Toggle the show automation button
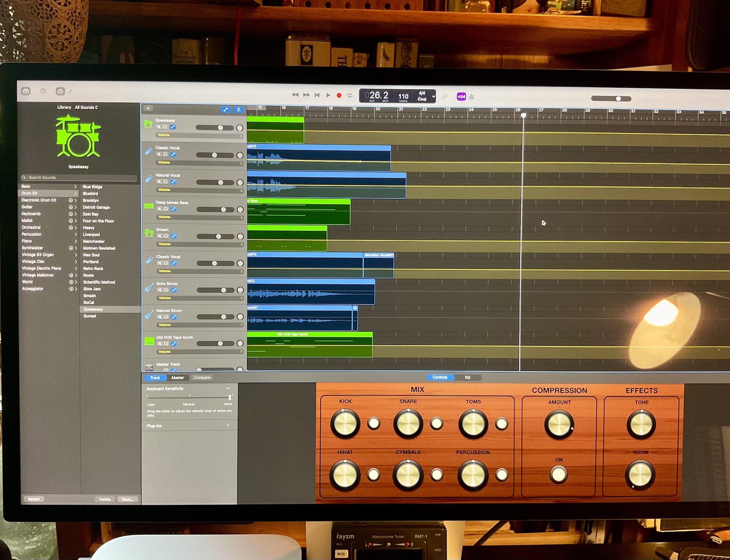The width and height of the screenshot is (730, 560). tap(226, 110)
